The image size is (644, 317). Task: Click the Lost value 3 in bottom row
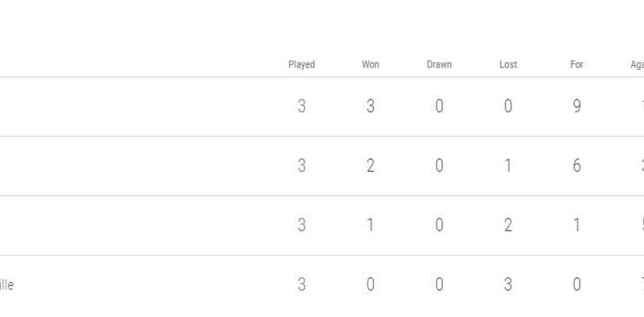(x=508, y=285)
